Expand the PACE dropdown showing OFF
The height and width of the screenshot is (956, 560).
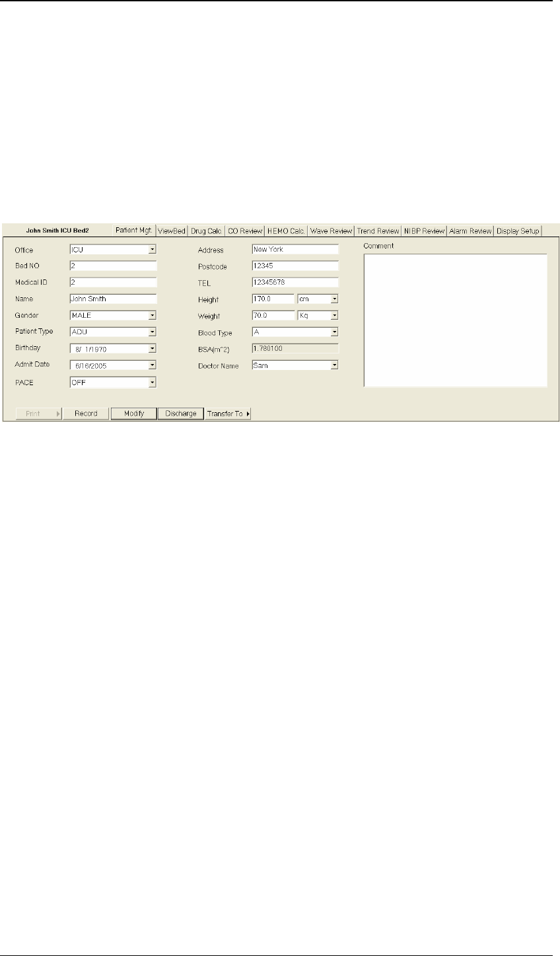152,382
